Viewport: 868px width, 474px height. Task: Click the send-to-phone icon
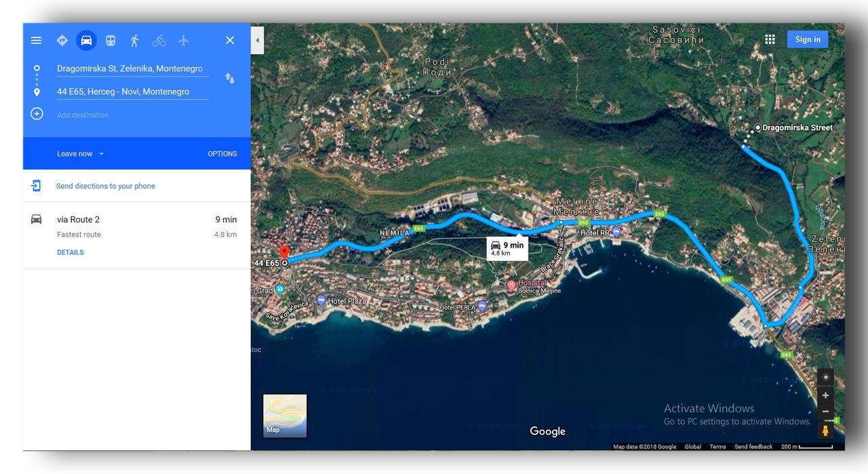[x=37, y=186]
